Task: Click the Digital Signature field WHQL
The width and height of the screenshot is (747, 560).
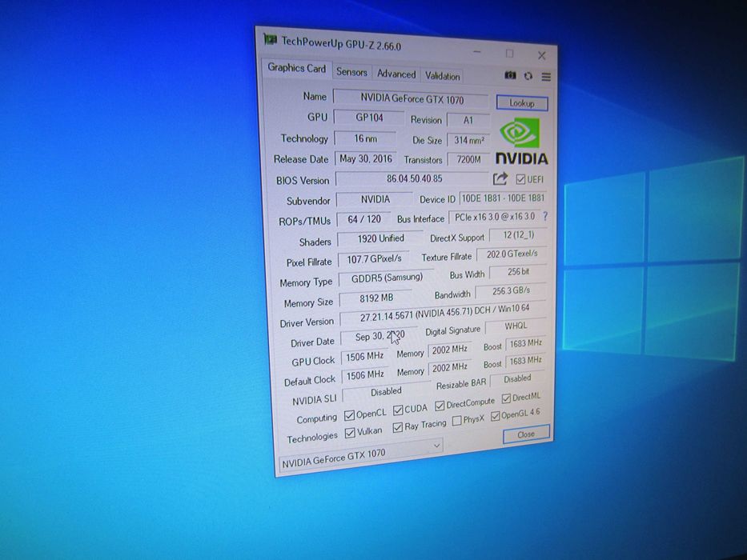Action: (516, 326)
